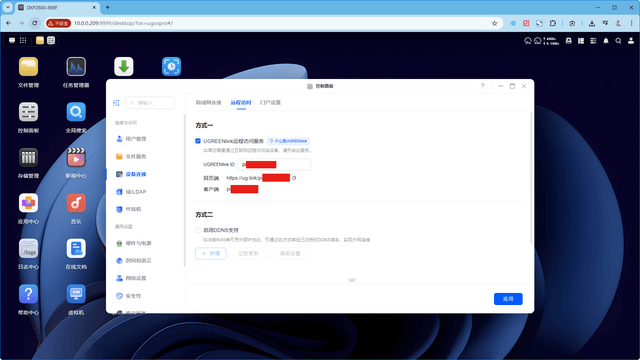
Task: Open the 全局搜索 global search desktop icon
Action: (x=76, y=112)
